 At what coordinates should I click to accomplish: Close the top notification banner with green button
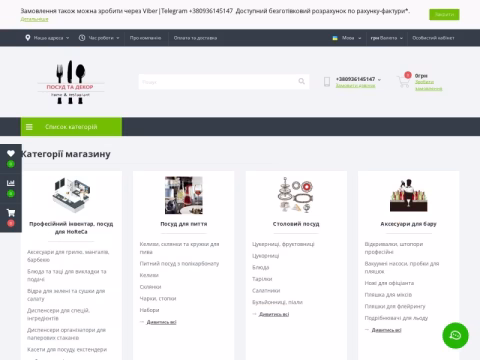pyautogui.click(x=444, y=14)
